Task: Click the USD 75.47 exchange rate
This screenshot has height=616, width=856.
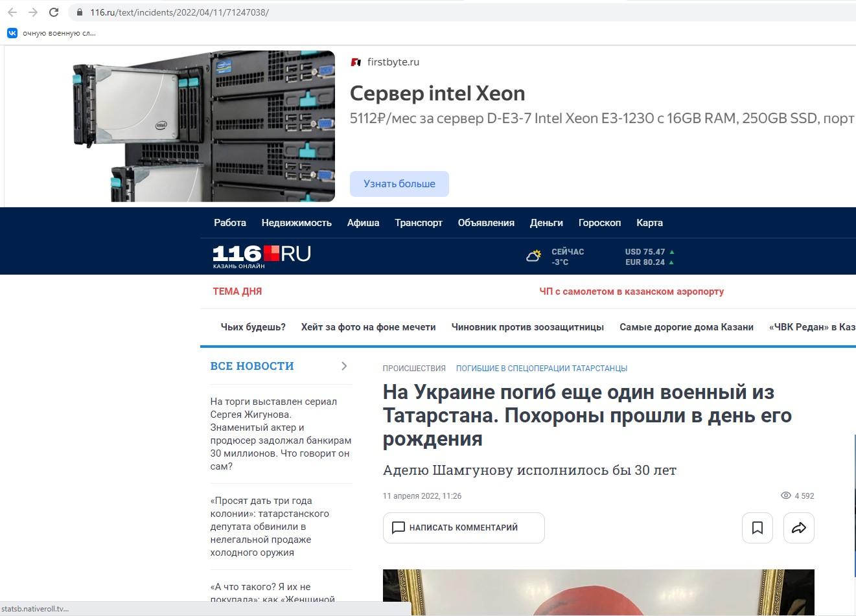Action: click(645, 252)
